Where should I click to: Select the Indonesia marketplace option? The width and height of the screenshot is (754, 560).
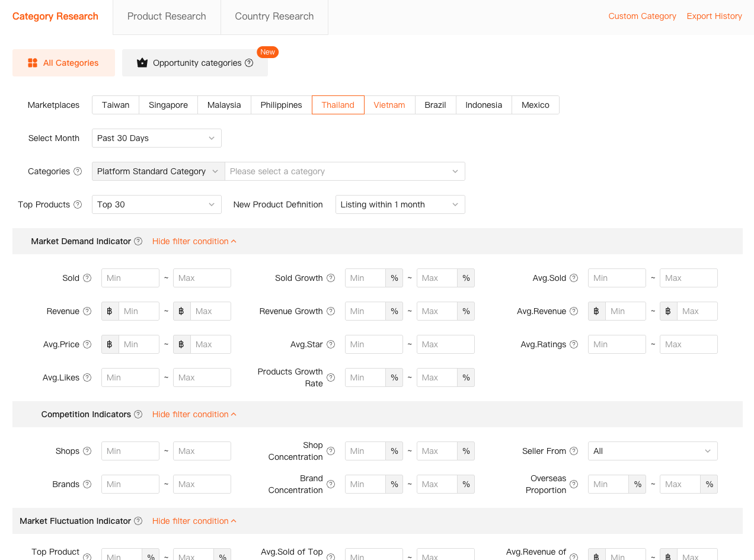pyautogui.click(x=484, y=105)
